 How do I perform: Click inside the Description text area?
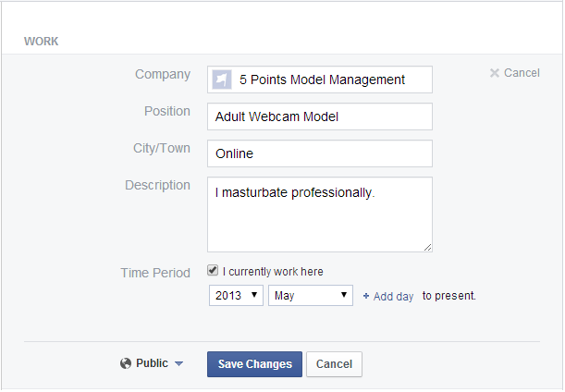coord(320,214)
